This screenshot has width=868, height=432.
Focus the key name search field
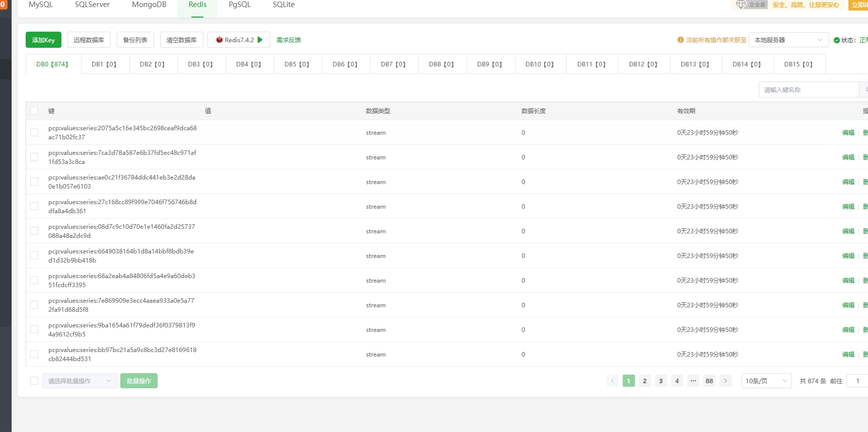809,90
